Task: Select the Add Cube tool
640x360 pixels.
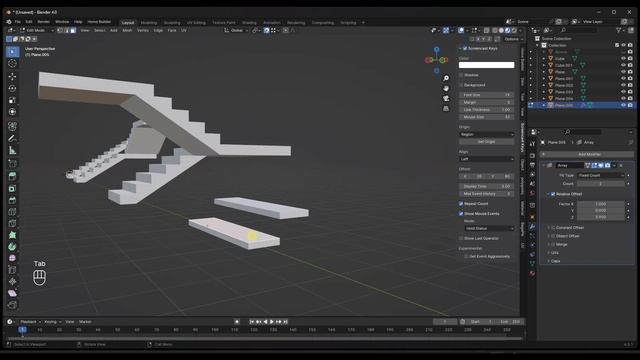Action: tap(12, 164)
